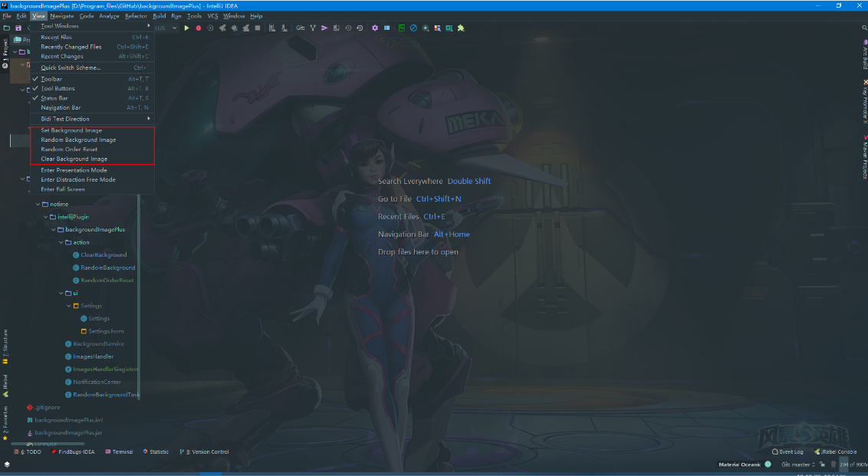This screenshot has height=476, width=868.
Task: Select the .gitignore file
Action: 47,408
